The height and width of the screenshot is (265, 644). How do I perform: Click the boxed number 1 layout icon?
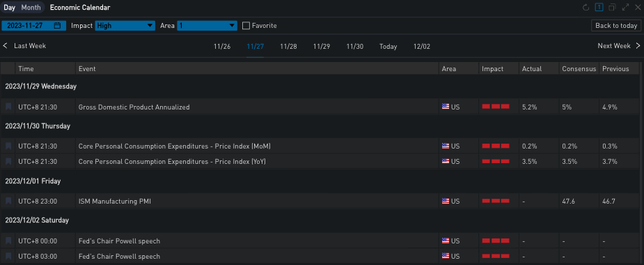click(599, 8)
